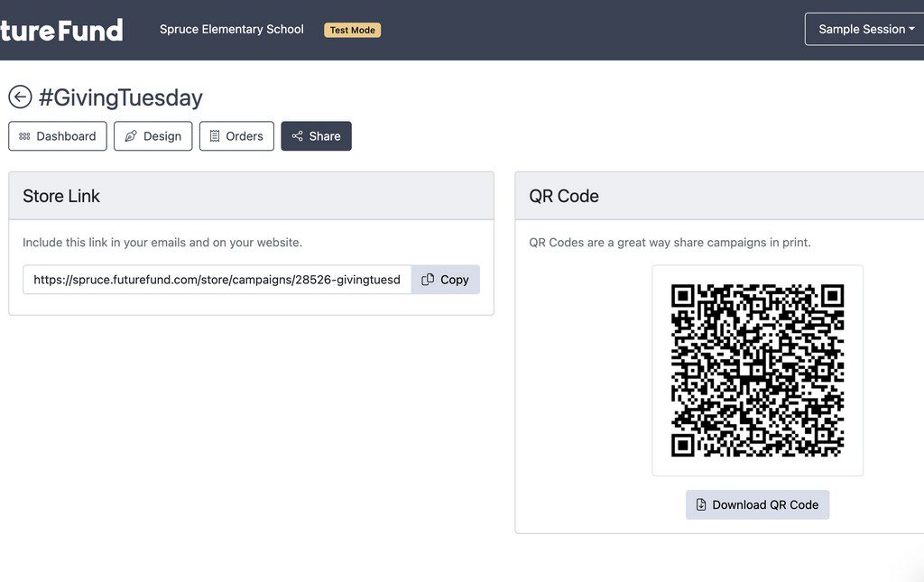Open the Orders tab

[236, 136]
